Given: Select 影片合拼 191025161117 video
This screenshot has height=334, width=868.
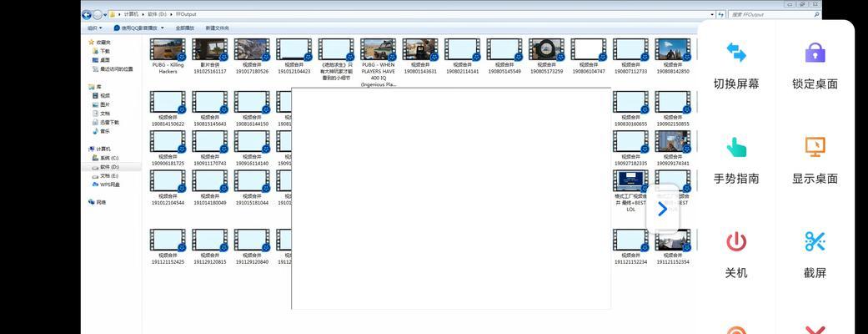Looking at the screenshot, I should 210,56.
